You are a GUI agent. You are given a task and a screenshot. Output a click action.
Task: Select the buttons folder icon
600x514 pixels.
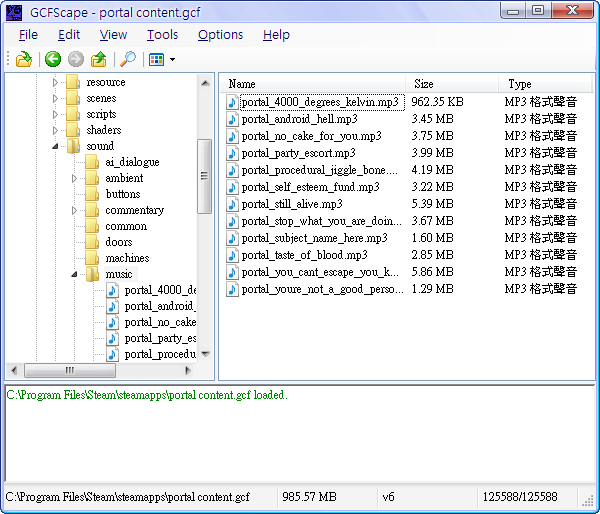tap(92, 194)
